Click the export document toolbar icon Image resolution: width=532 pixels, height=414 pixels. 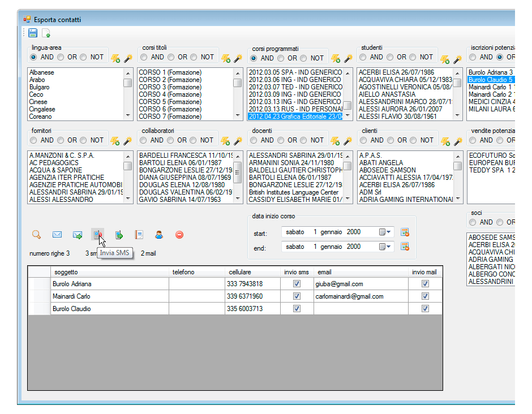(x=46, y=33)
